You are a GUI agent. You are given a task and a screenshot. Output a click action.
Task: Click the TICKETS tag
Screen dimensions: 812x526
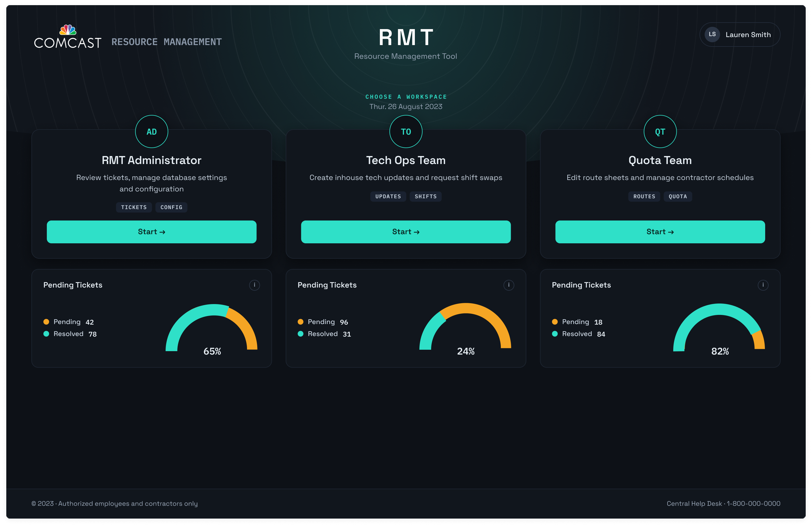[x=134, y=207]
